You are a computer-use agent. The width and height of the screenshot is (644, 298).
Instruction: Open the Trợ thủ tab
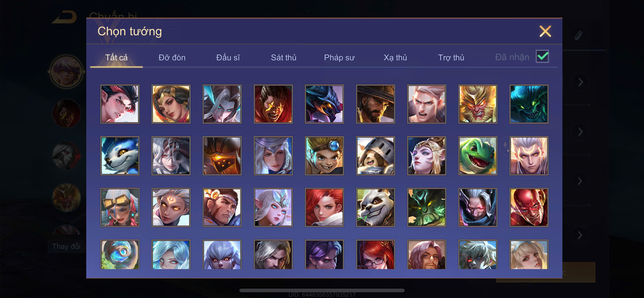(x=451, y=58)
